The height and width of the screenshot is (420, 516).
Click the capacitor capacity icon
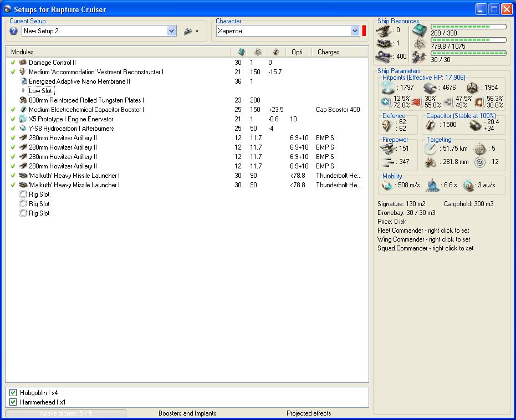pyautogui.click(x=430, y=125)
